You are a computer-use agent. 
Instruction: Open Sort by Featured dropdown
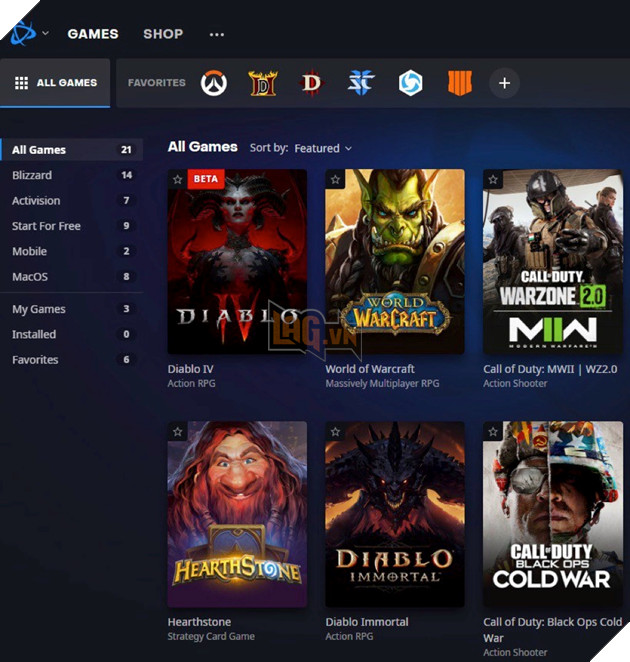pyautogui.click(x=323, y=149)
